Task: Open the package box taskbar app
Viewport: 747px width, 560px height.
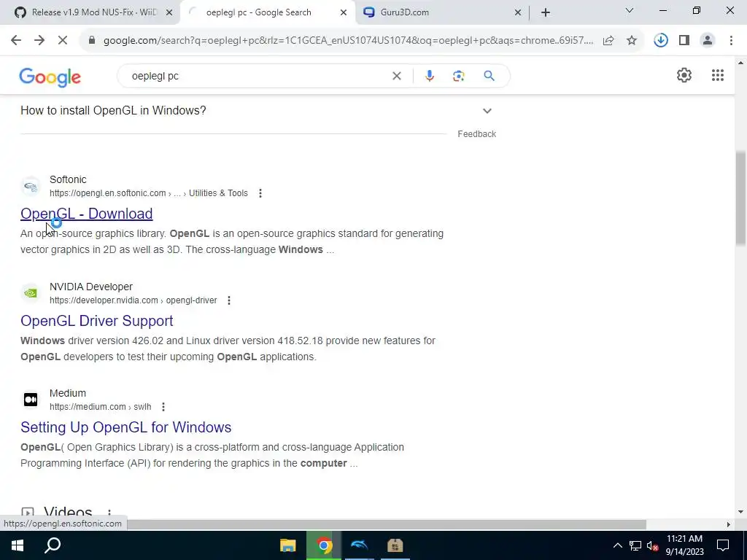Action: pos(395,545)
